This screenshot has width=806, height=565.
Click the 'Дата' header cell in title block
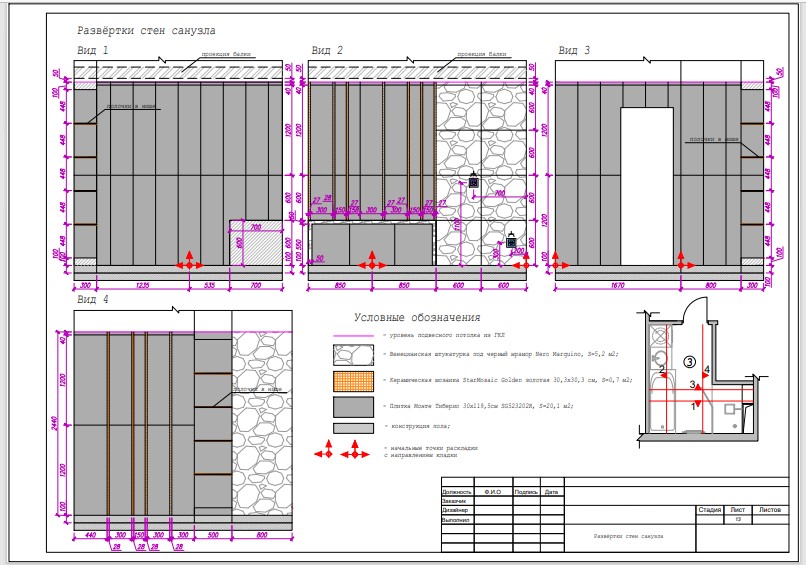(551, 492)
